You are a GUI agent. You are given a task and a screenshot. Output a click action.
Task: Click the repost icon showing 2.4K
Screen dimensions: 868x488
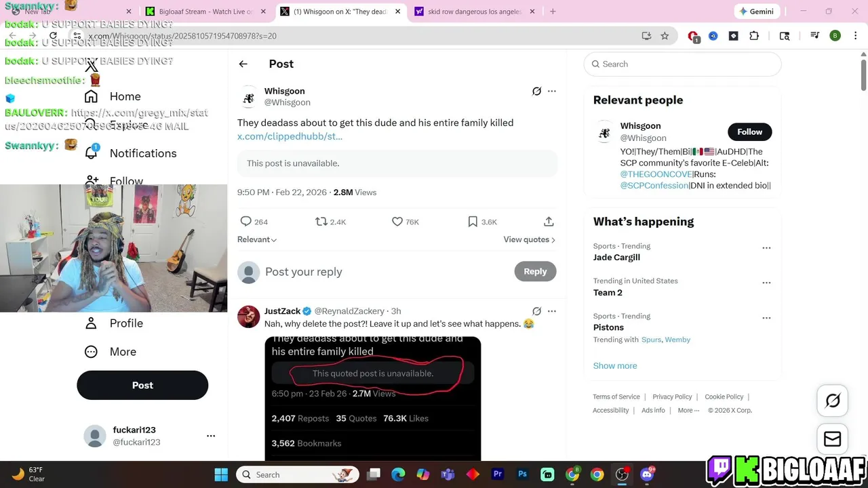(x=321, y=222)
